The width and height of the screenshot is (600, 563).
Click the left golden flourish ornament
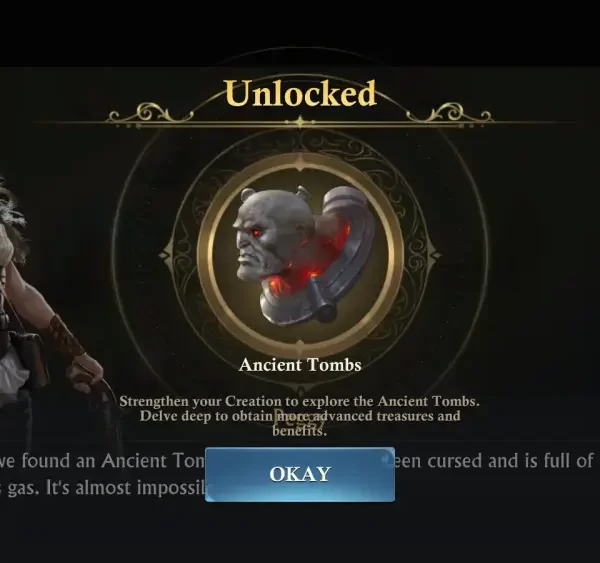click(x=149, y=114)
